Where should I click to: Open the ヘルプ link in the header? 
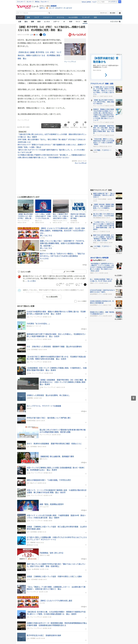click(94, 2)
